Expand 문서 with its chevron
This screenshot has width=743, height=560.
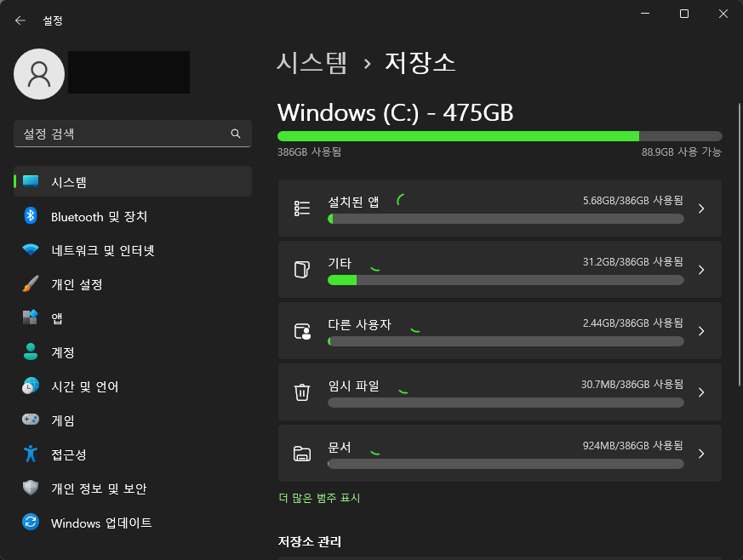(x=701, y=454)
